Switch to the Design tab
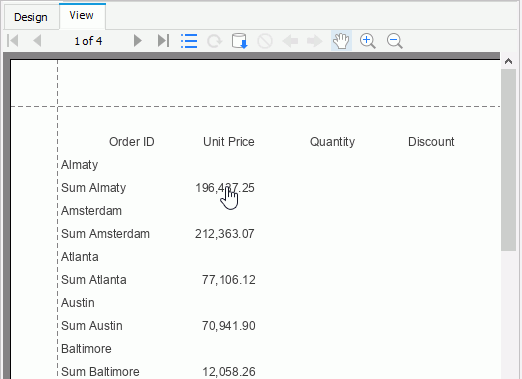 point(31,17)
